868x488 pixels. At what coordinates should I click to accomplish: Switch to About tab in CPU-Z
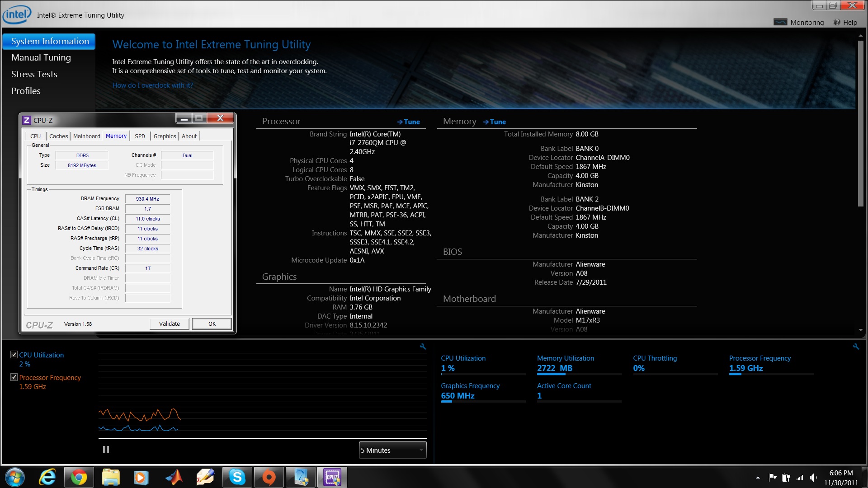[189, 136]
